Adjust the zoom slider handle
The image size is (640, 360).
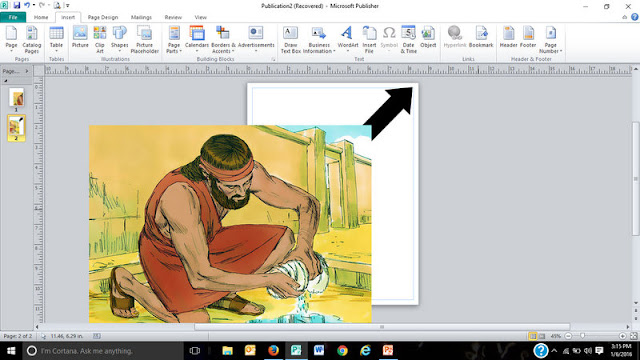(x=582, y=336)
